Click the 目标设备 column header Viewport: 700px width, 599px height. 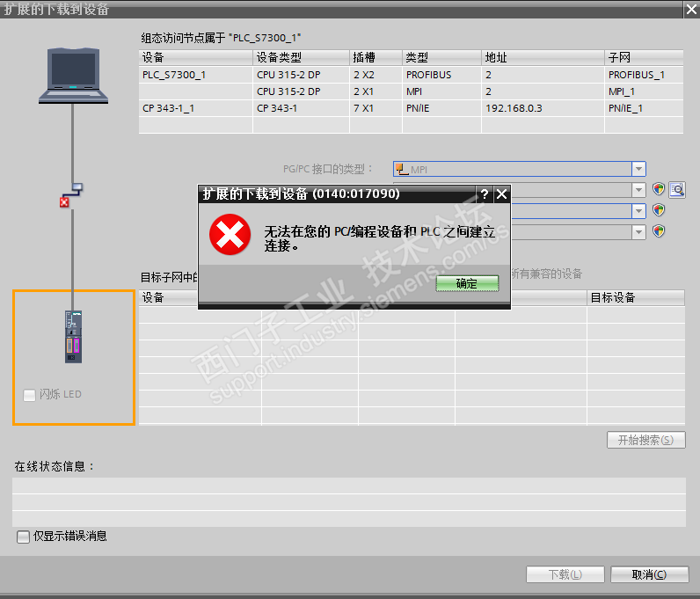coord(636,297)
